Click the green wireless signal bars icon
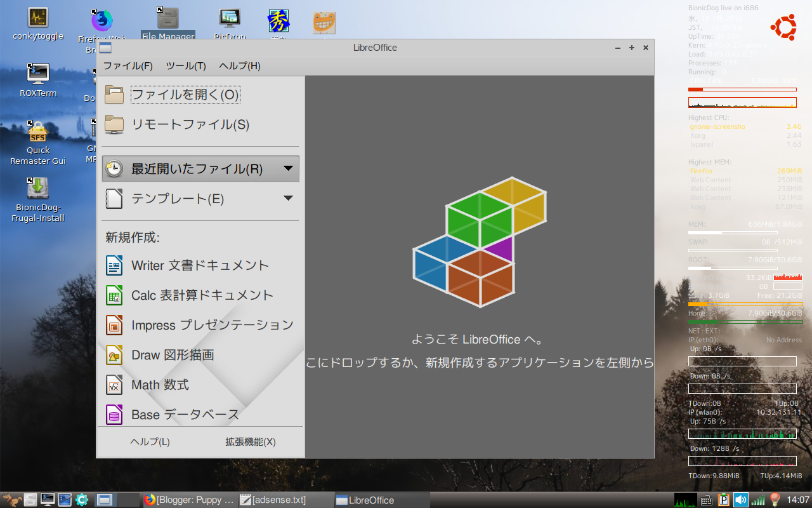 758,500
